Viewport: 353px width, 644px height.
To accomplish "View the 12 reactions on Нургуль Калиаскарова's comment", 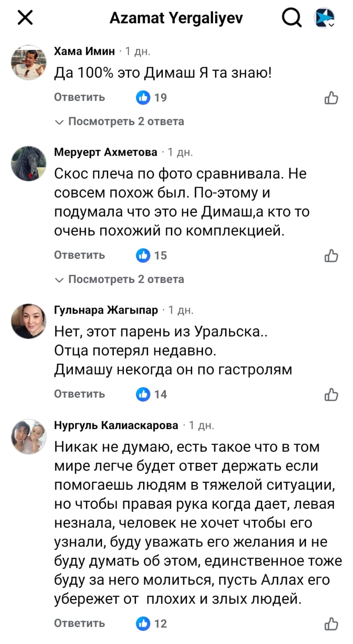I will click(152, 623).
